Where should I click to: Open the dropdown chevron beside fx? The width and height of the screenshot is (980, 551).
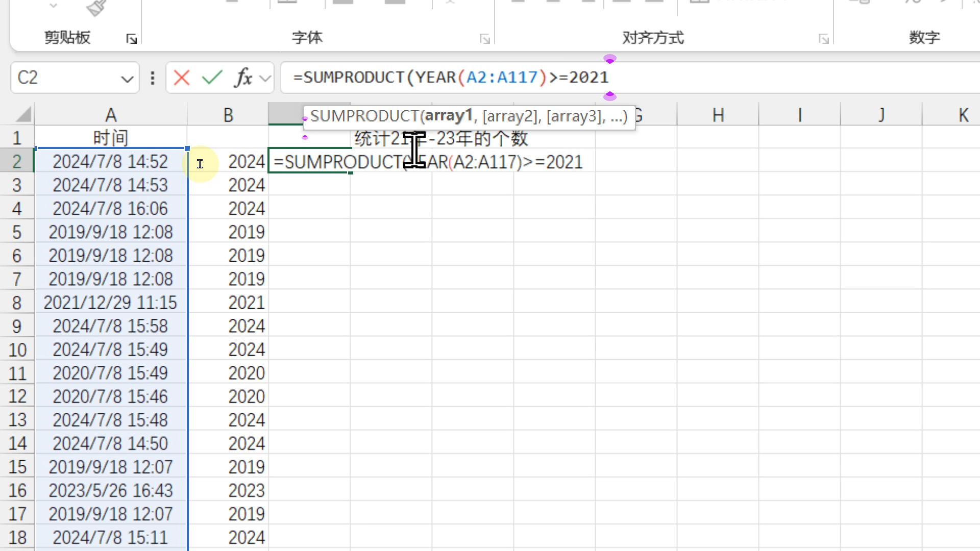point(265,79)
